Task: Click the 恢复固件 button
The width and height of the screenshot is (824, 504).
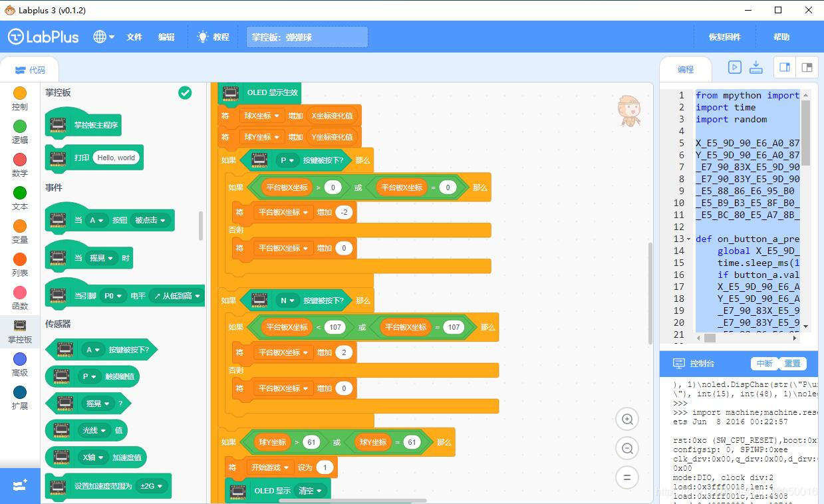Action: click(725, 37)
